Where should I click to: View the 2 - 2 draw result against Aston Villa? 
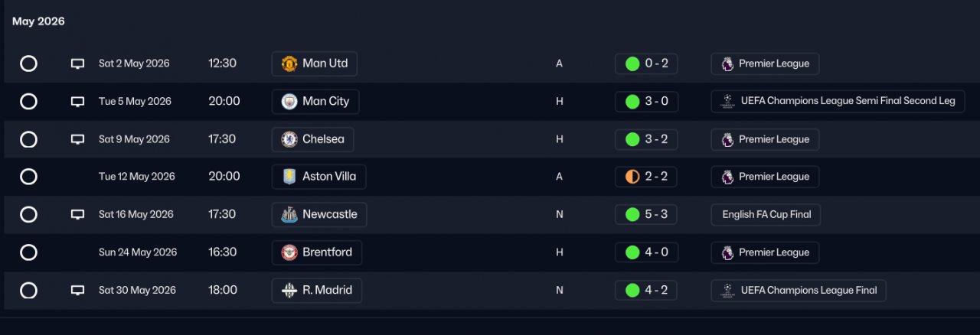pyautogui.click(x=646, y=177)
